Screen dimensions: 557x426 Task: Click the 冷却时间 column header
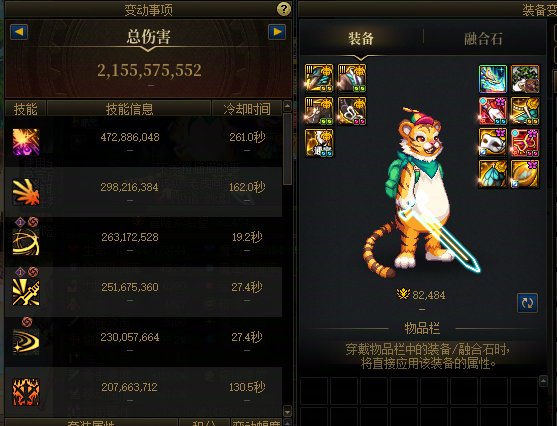[x=247, y=108]
